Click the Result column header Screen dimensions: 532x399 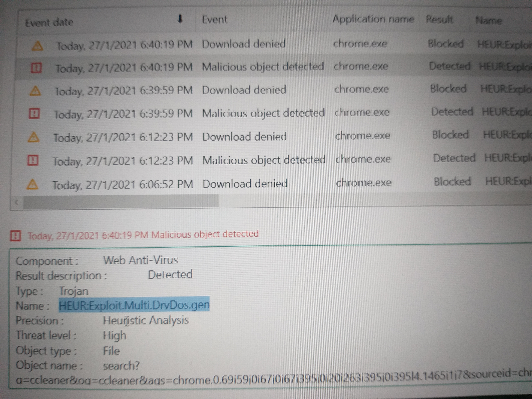click(439, 20)
